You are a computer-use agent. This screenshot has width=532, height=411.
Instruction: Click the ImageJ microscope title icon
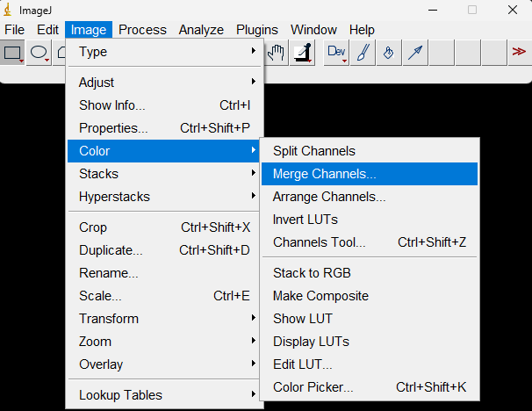(x=7, y=11)
